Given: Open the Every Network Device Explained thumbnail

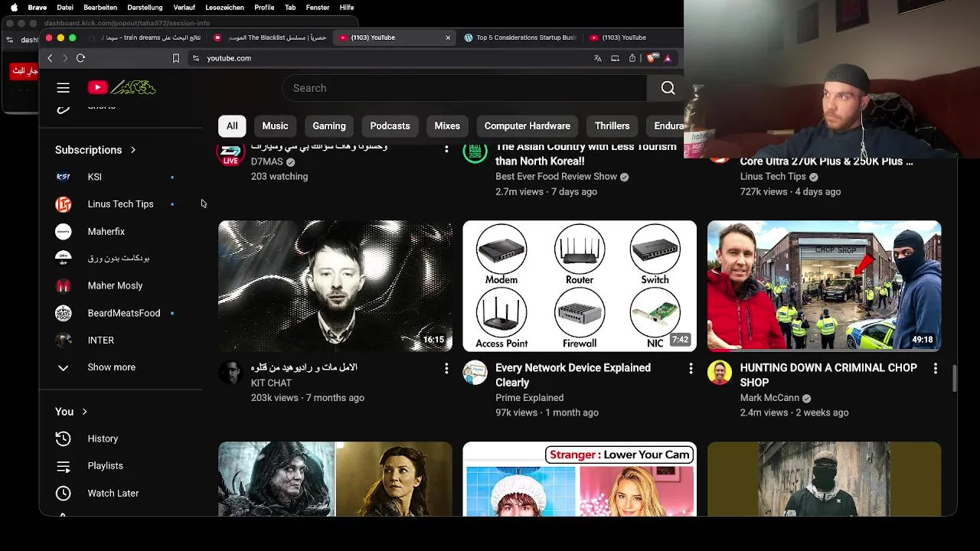Looking at the screenshot, I should 580,286.
